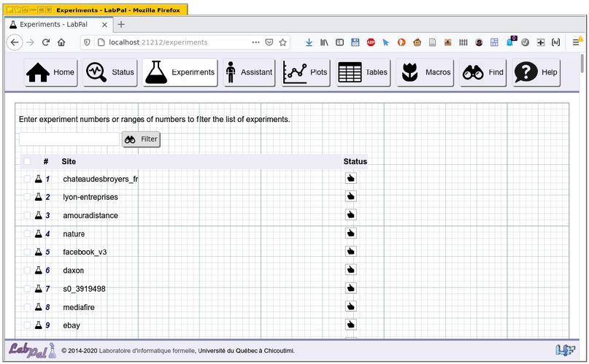Go back with Firefox back arrow
Screen dimensions: 589x364
pos(15,42)
